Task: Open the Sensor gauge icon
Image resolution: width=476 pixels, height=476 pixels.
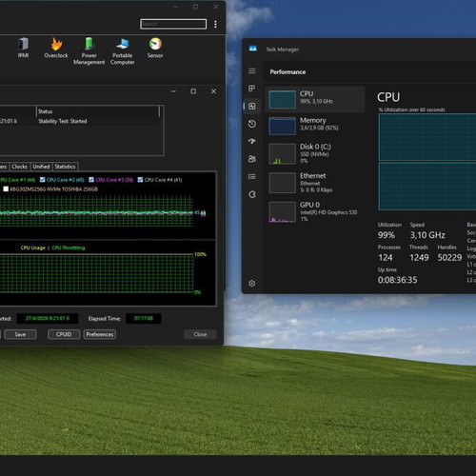Action: [155, 44]
